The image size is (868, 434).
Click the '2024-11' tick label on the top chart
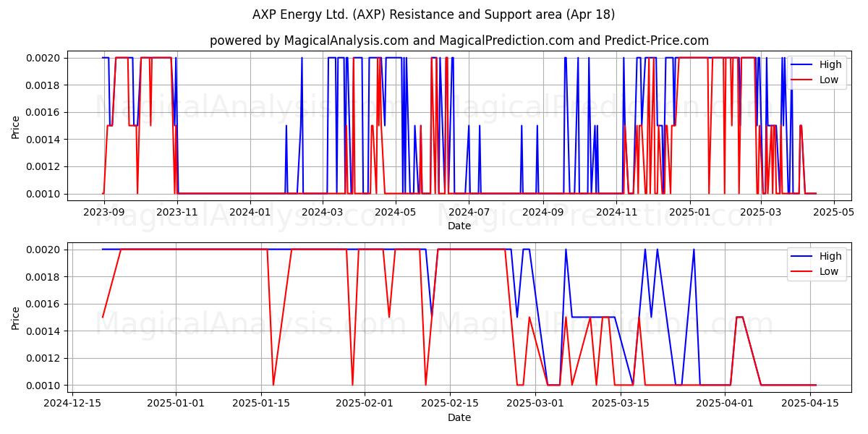point(616,213)
